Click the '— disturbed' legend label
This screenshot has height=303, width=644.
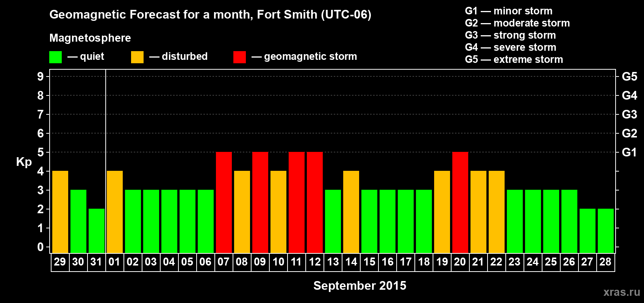coord(178,56)
